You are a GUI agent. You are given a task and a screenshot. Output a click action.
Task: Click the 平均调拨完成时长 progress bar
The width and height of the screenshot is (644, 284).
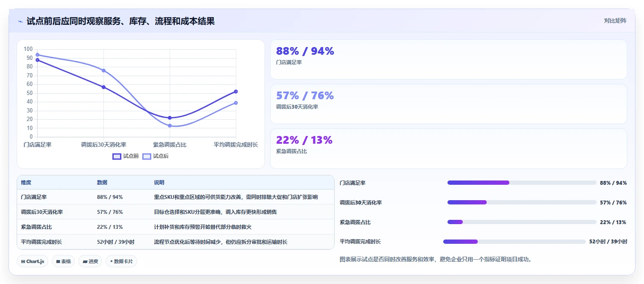click(515, 242)
